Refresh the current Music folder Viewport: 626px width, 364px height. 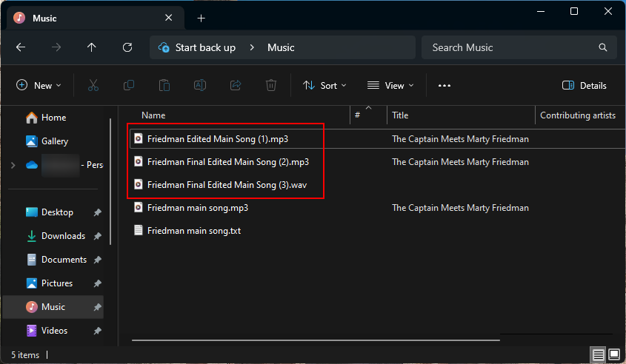coord(127,47)
